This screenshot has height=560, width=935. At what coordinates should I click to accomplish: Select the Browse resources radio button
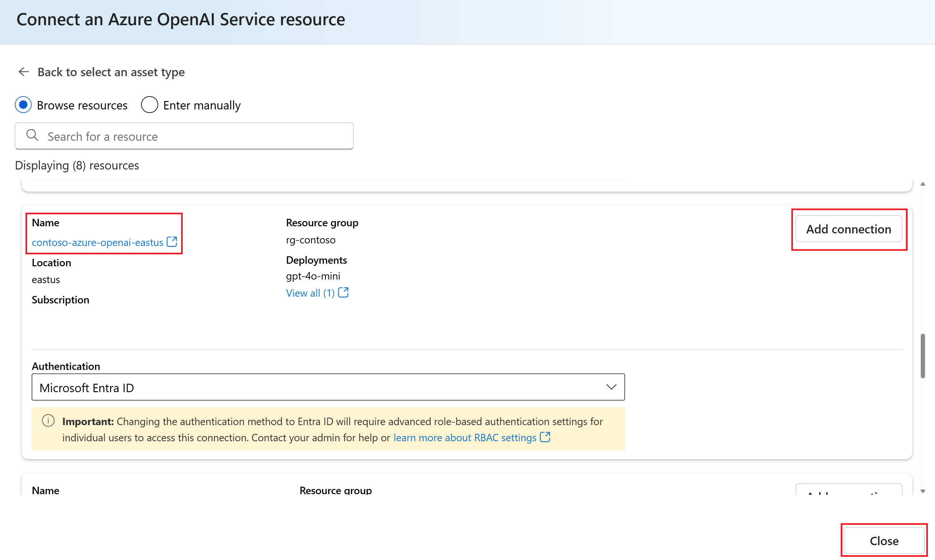tap(23, 105)
